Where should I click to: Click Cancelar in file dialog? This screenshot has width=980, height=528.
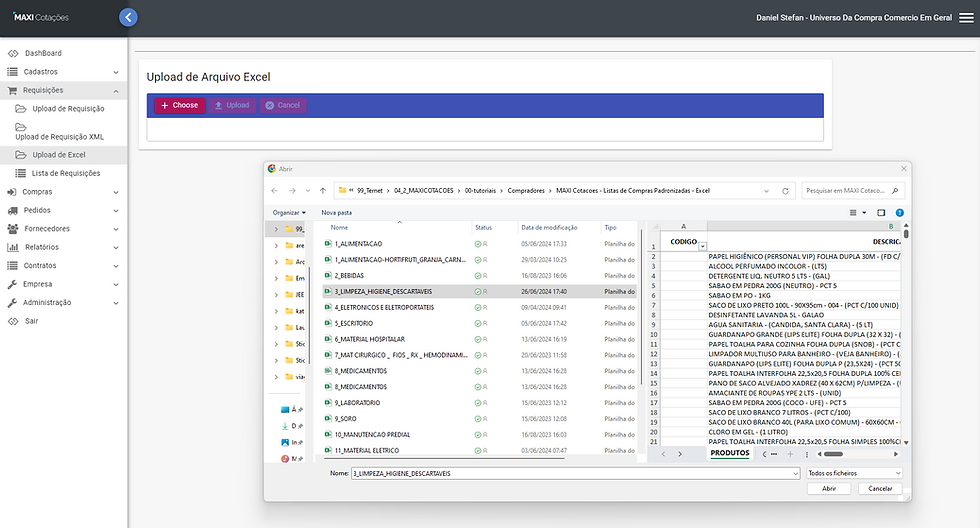(880, 489)
